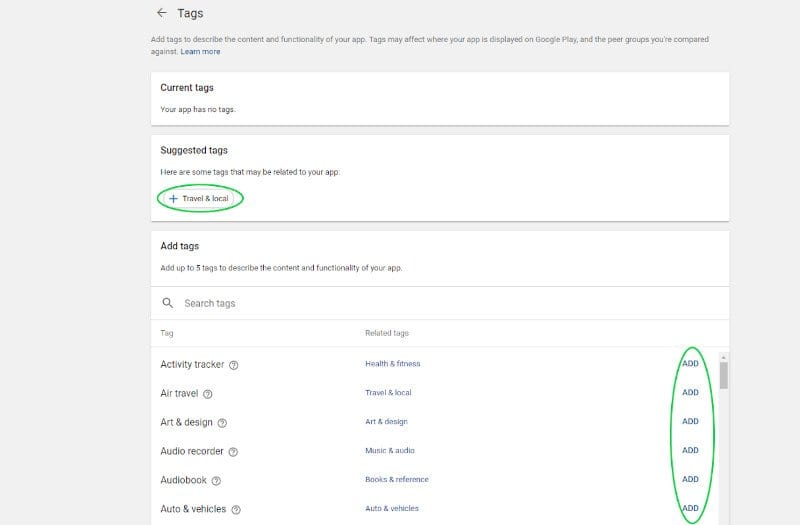Click the scrollbar up arrow
Image resolution: width=800 pixels, height=525 pixels.
point(723,358)
